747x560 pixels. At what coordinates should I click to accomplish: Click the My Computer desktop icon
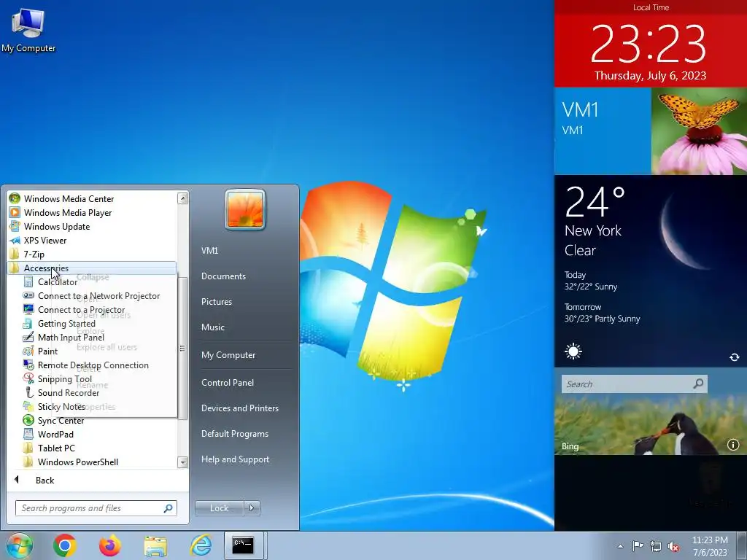(28, 29)
